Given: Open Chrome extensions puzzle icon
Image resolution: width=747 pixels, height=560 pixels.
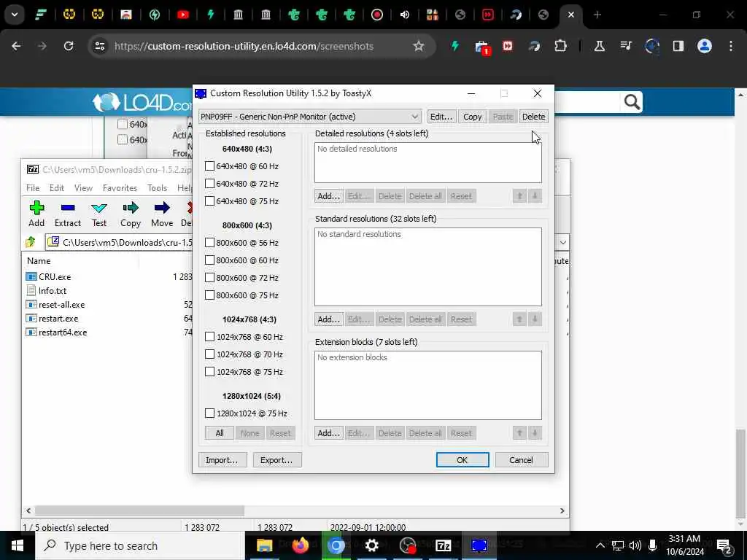Looking at the screenshot, I should pyautogui.click(x=560, y=46).
